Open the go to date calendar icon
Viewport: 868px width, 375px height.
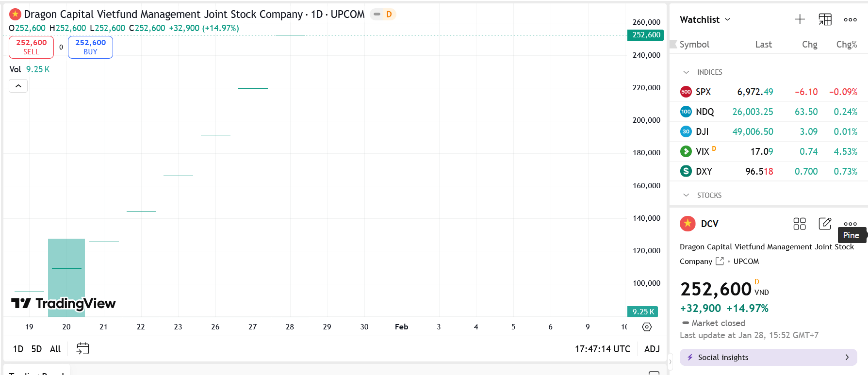(x=83, y=349)
